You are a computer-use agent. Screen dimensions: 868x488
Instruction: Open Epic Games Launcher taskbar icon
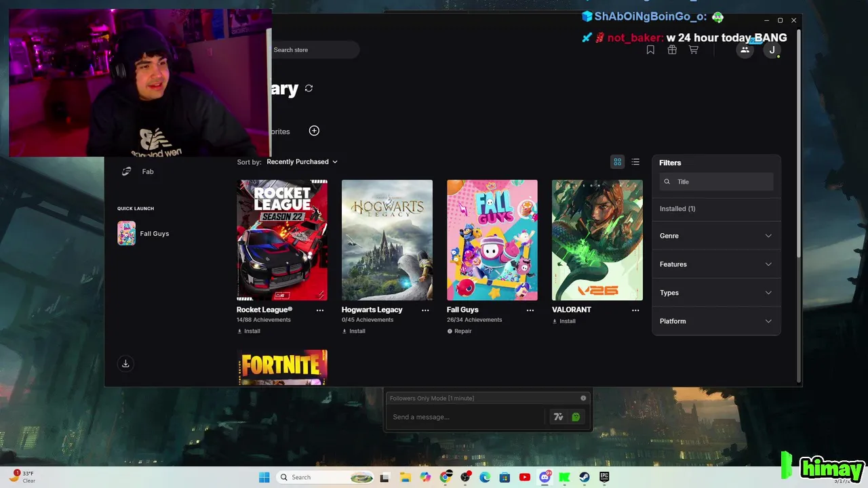tap(604, 477)
